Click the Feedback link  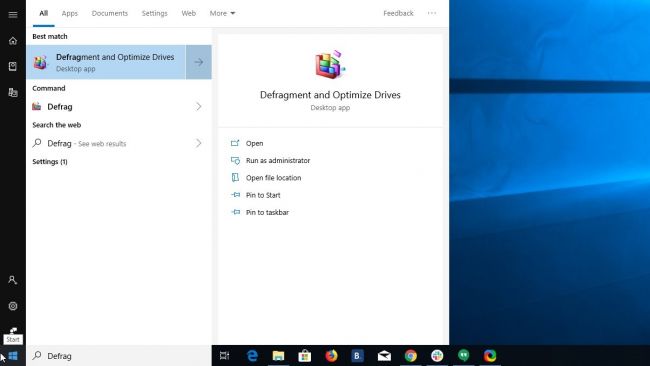point(398,13)
